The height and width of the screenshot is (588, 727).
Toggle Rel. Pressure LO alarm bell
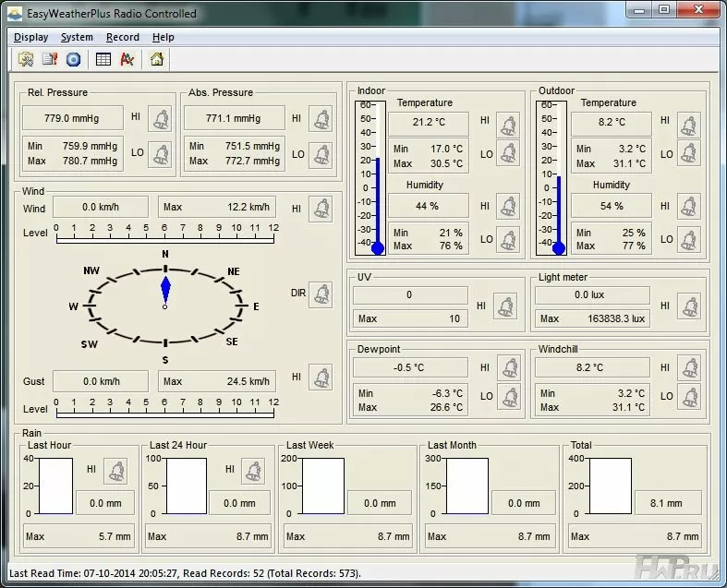[161, 154]
